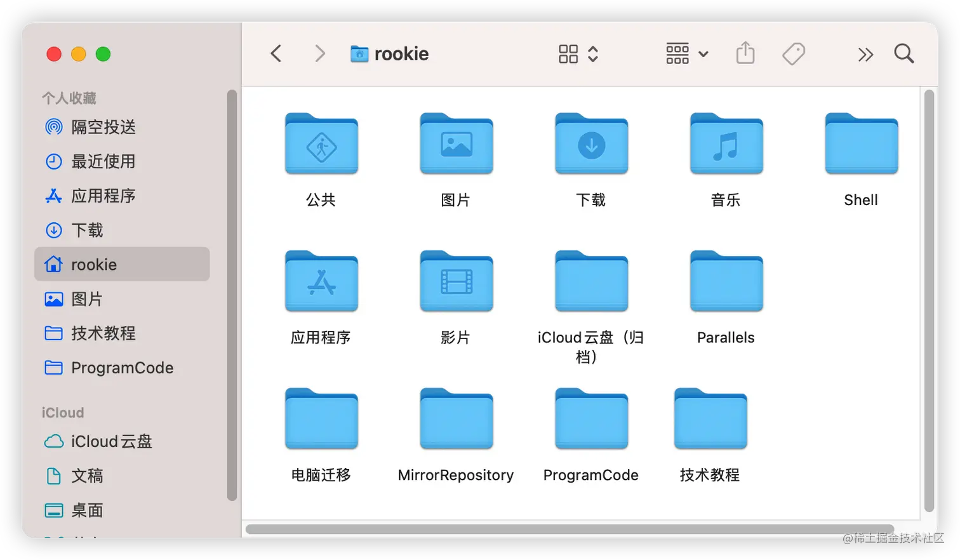Zoom the window with green button
The height and width of the screenshot is (560, 960).
point(103,54)
